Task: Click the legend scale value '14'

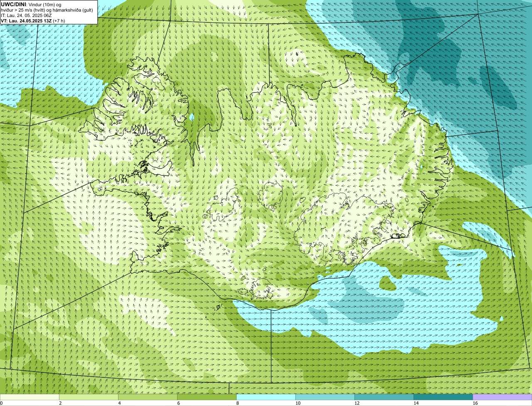Action: 416,403
